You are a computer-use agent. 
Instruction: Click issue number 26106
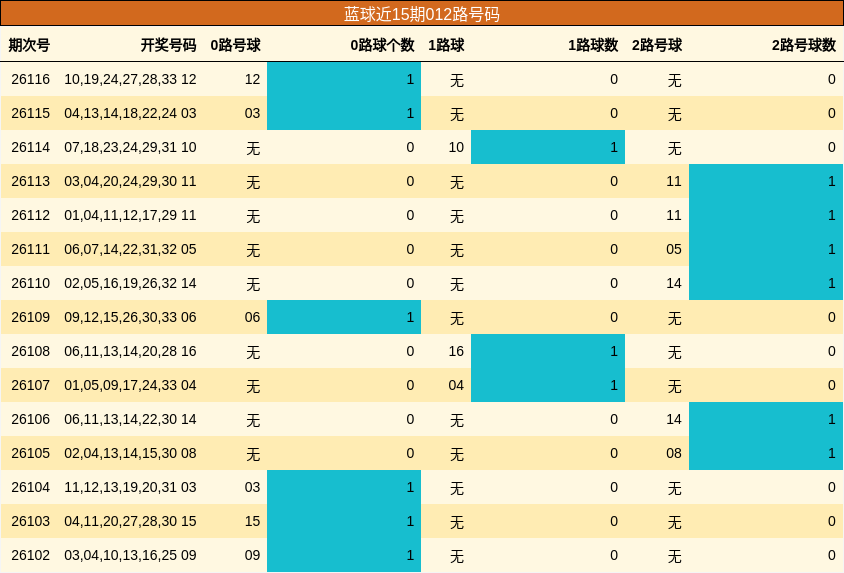tap(31, 419)
